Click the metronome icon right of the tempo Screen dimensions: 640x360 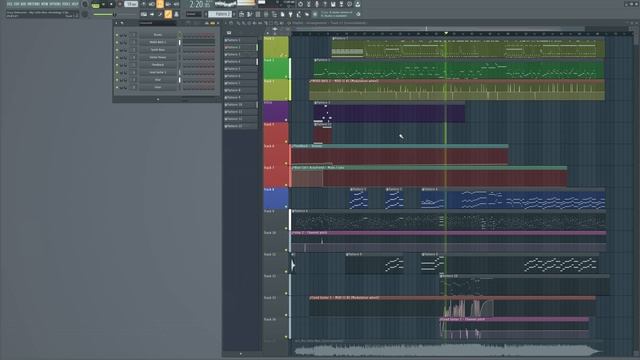[143, 4]
